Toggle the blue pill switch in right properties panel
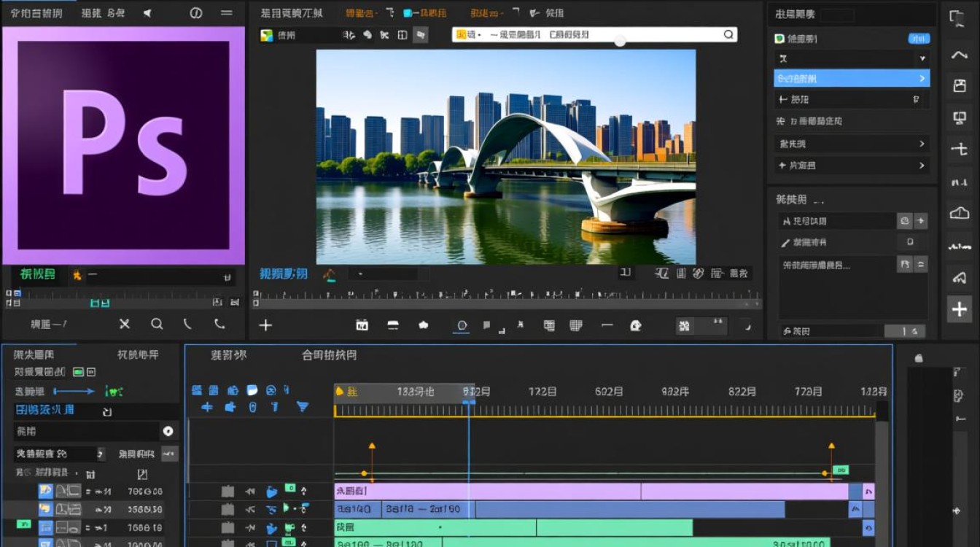The width and height of the screenshot is (980, 547). coord(919,39)
